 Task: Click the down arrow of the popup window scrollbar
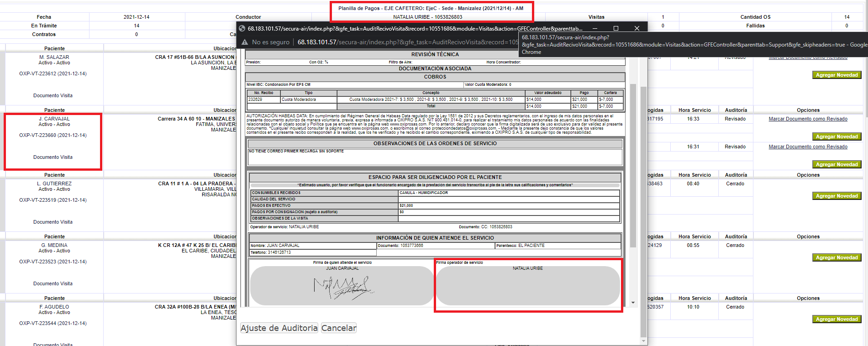tap(643, 341)
